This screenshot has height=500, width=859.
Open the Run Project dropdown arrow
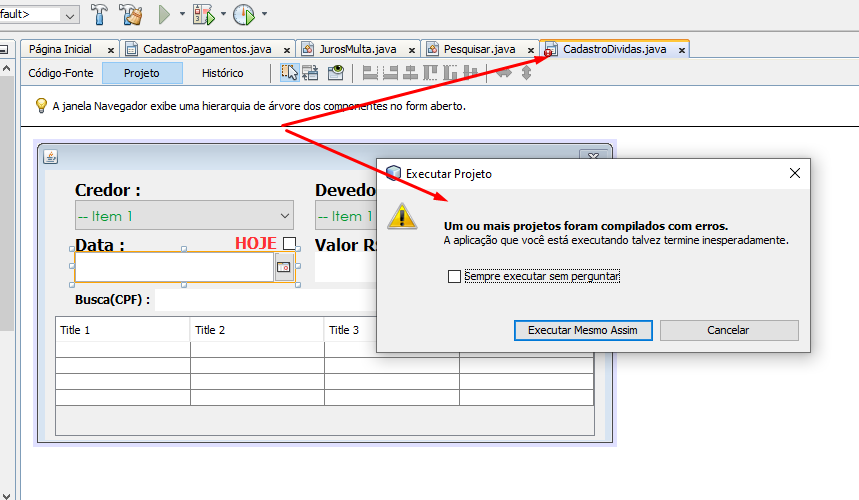pos(182,14)
